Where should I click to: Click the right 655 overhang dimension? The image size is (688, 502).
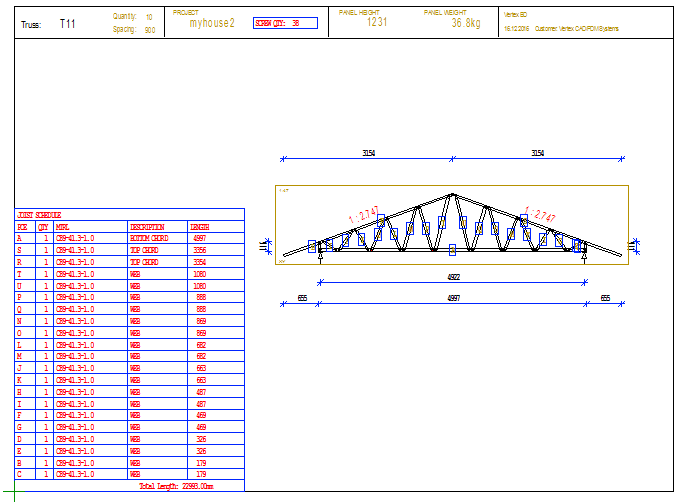(605, 298)
